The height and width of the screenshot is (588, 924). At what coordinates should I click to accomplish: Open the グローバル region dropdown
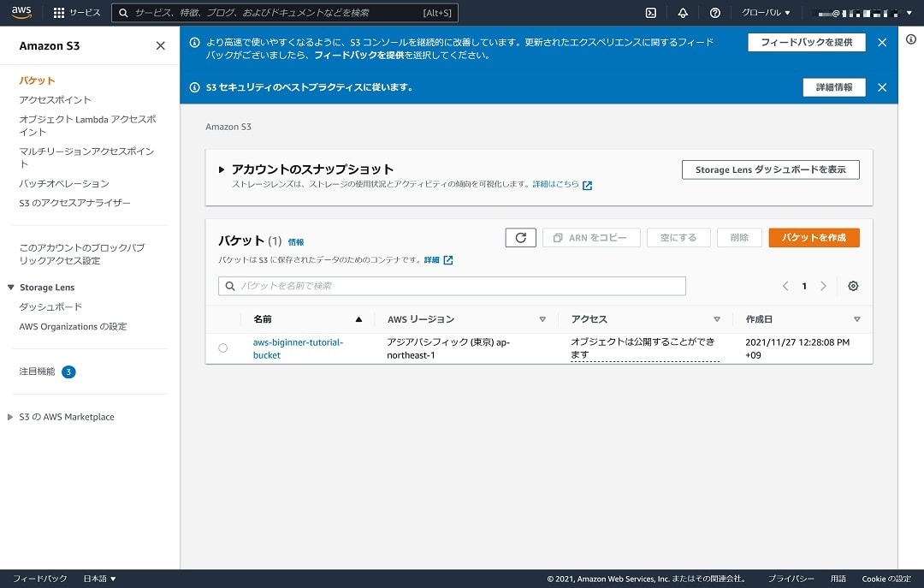click(766, 12)
